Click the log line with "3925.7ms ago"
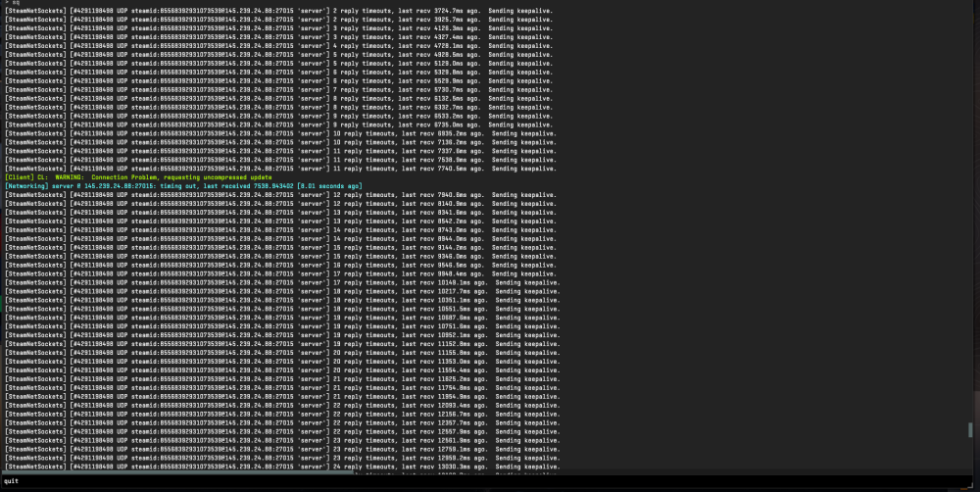 point(278,20)
